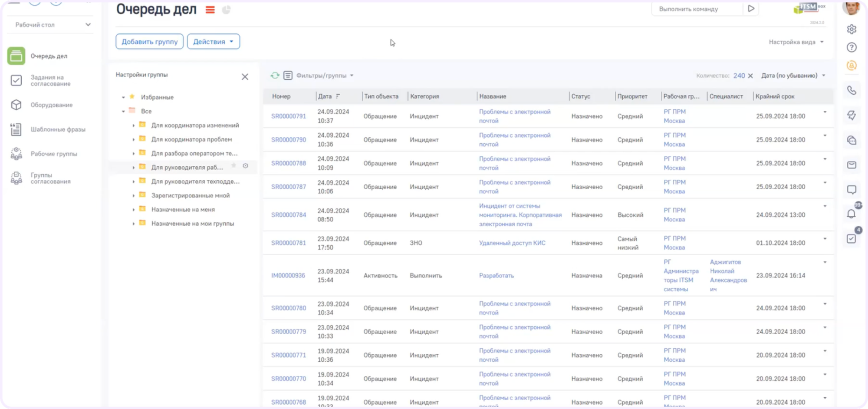Open request link SR00000790

[289, 140]
